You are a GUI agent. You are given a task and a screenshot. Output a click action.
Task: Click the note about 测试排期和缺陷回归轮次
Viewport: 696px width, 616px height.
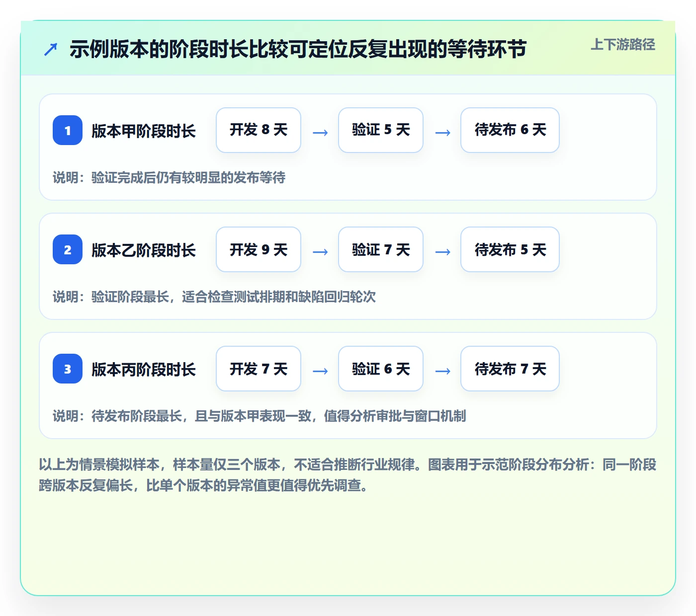[214, 297]
